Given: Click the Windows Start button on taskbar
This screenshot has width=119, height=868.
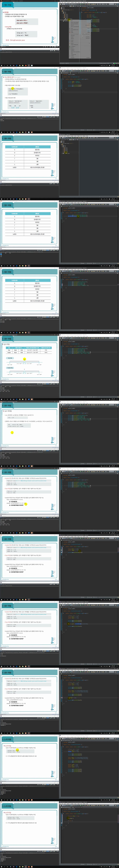Looking at the screenshot, I should pos(1,65).
